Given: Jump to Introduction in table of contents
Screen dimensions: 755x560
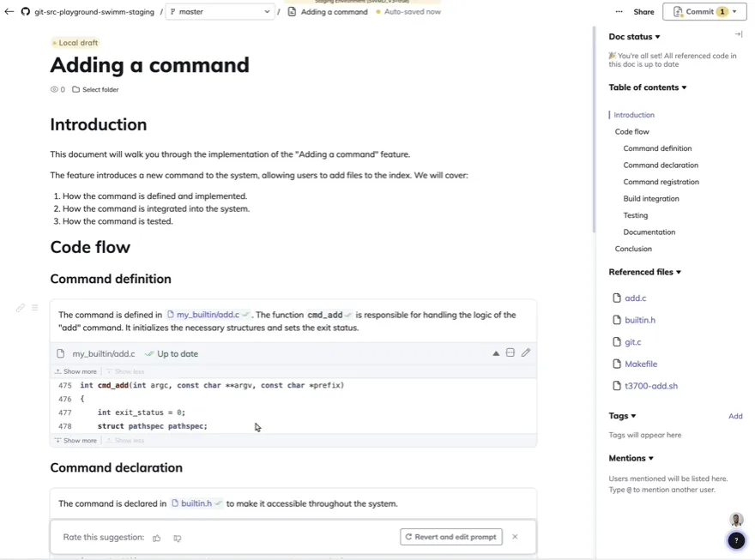Looking at the screenshot, I should (x=634, y=115).
